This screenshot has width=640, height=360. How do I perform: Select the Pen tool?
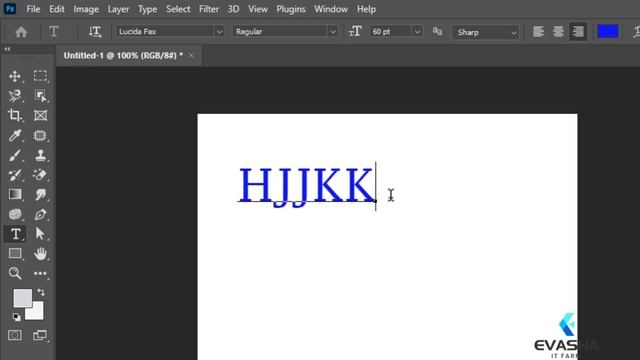pos(40,214)
